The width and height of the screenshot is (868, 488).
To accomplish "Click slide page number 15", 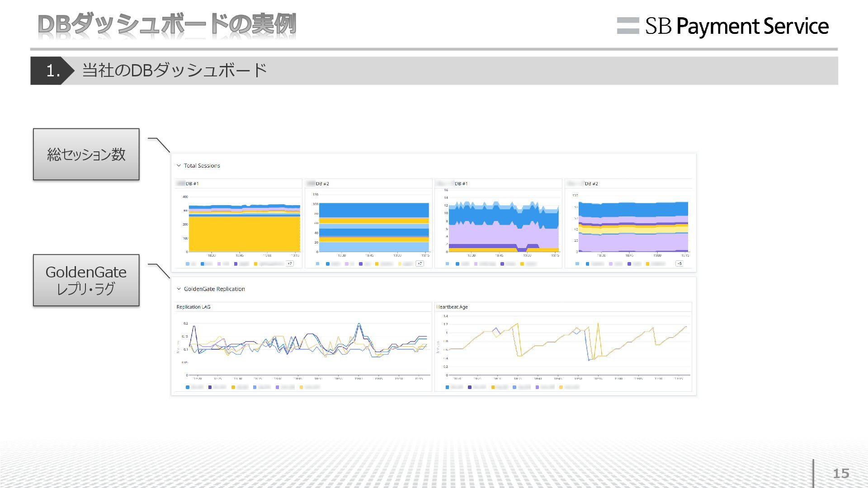I will (841, 473).
